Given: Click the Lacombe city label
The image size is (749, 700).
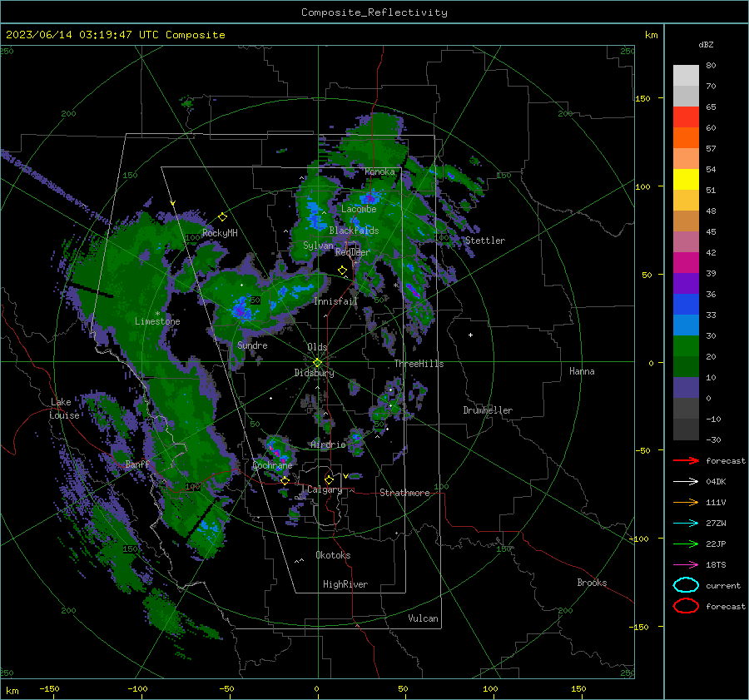Looking at the screenshot, I should [x=359, y=209].
